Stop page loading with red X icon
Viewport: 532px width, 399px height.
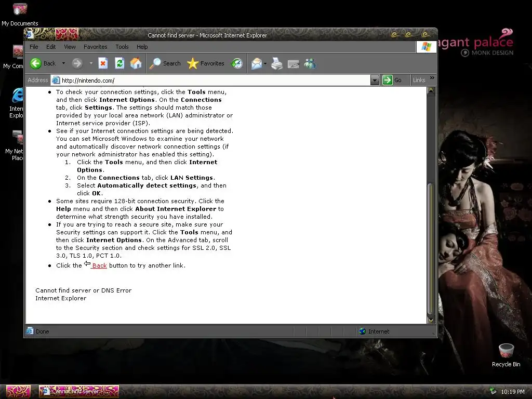[103, 63]
